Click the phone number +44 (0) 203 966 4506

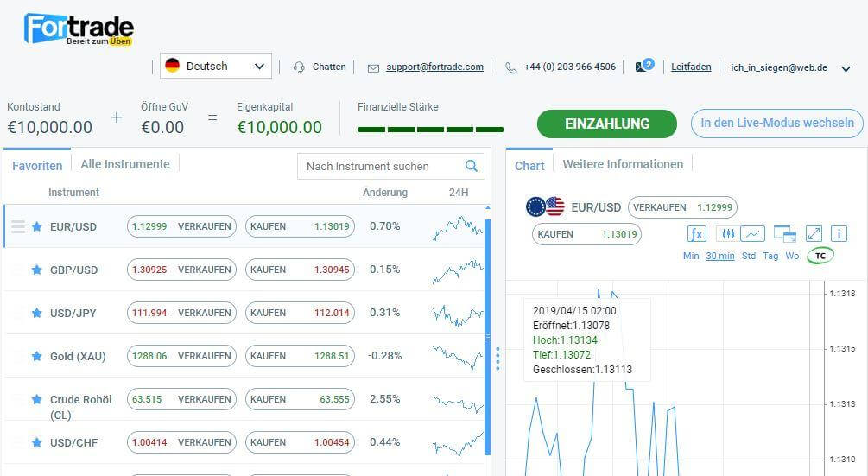click(x=570, y=67)
